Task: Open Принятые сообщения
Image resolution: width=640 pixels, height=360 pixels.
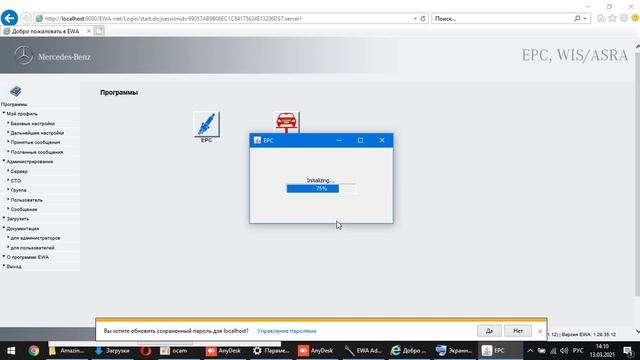Action: [35, 142]
